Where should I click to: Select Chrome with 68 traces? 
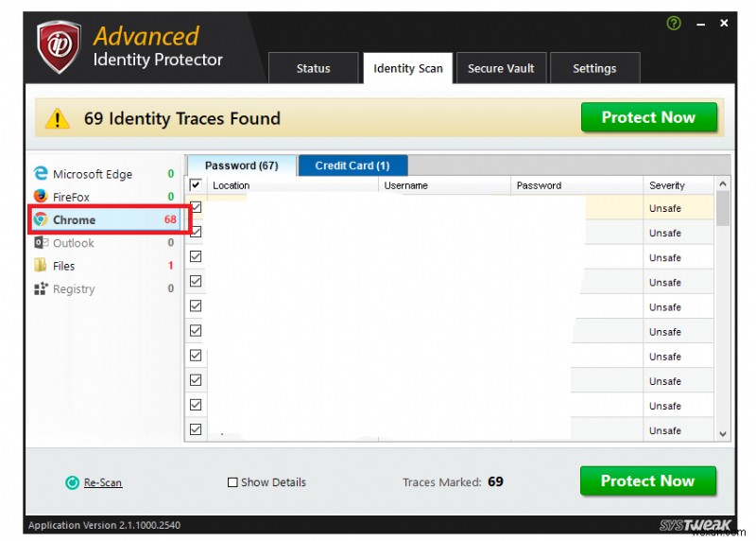107,219
